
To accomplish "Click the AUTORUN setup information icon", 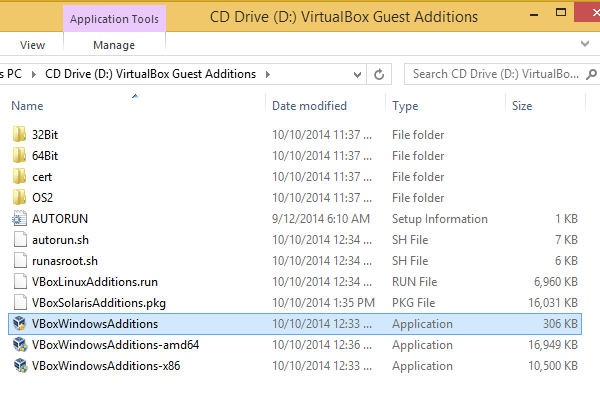I will pos(19,219).
